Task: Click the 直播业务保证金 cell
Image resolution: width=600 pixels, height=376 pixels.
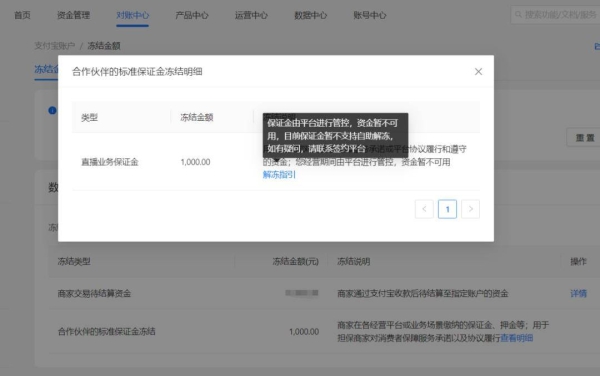Action: coord(110,162)
